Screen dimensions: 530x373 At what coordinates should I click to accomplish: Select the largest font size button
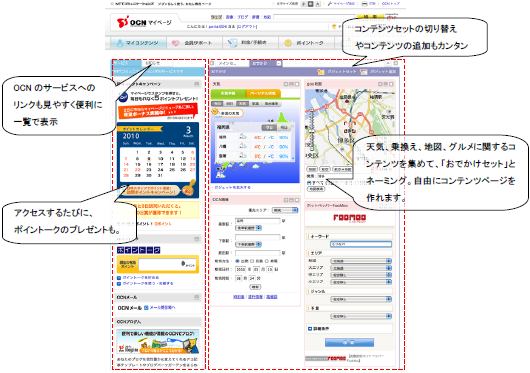click(318, 4)
